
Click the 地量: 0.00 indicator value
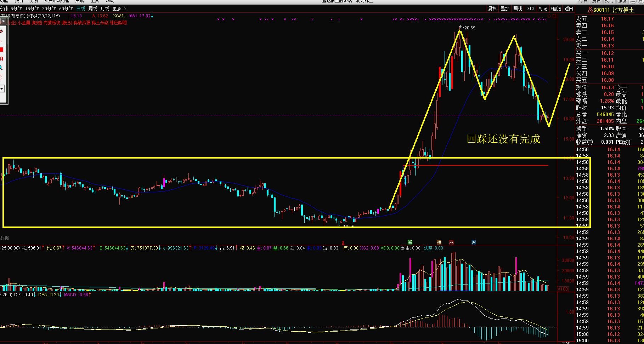click(411, 248)
